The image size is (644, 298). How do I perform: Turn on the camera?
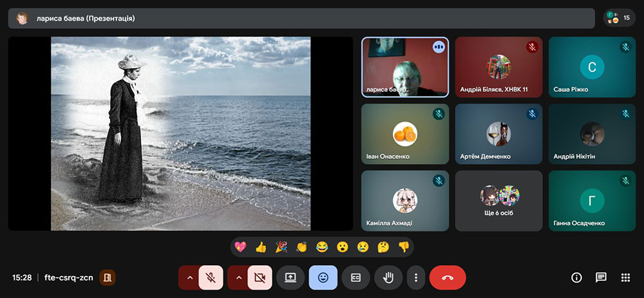coord(260,277)
